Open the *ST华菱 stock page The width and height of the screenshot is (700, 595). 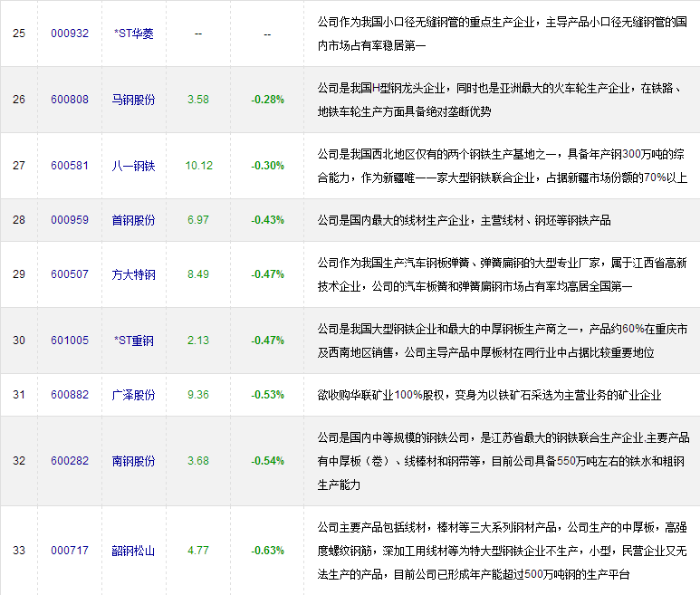tap(133, 34)
